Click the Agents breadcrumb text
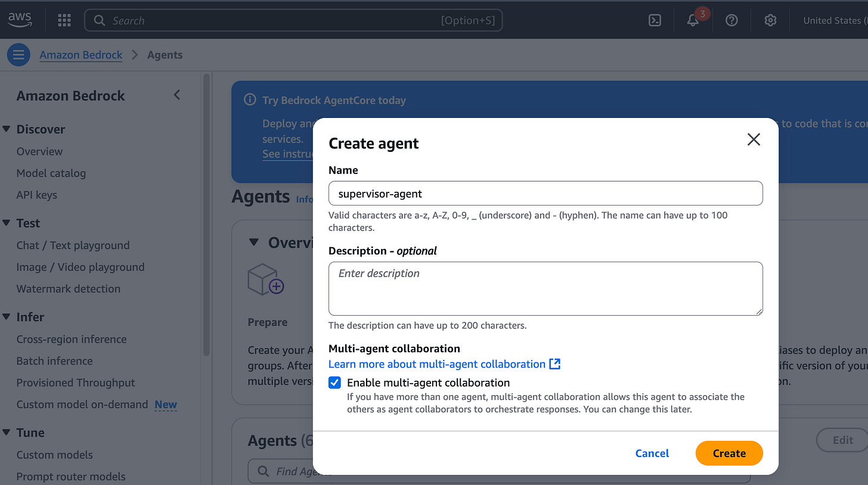 (165, 55)
